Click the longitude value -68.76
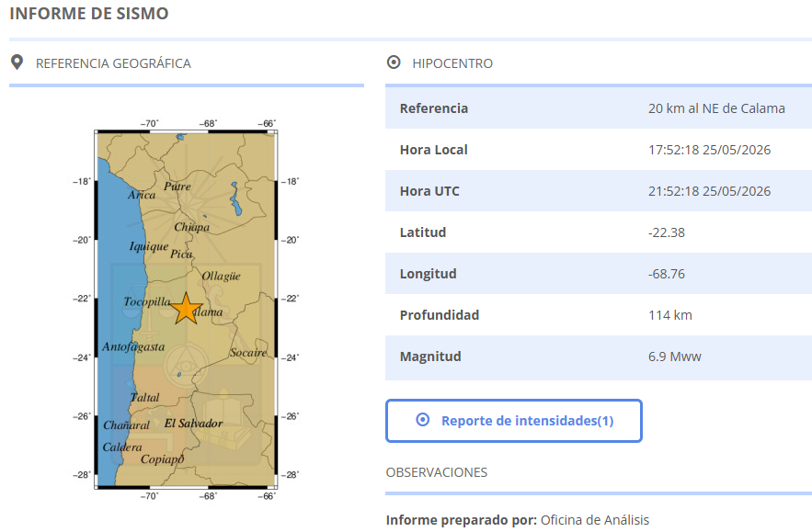 click(667, 274)
